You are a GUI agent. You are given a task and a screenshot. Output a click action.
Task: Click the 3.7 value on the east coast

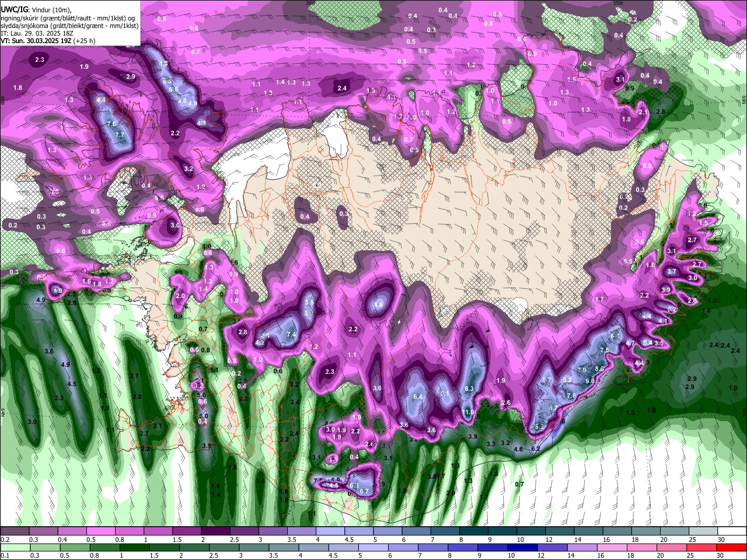coord(672,271)
